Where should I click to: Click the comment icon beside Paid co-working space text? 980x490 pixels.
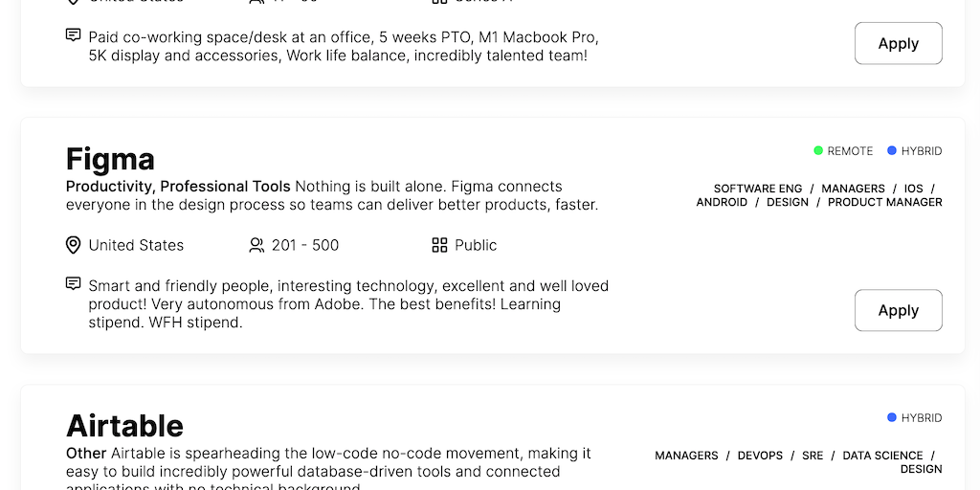coord(73,35)
